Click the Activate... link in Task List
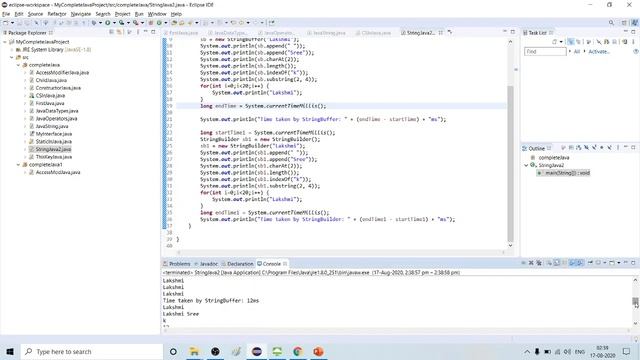 click(x=599, y=51)
